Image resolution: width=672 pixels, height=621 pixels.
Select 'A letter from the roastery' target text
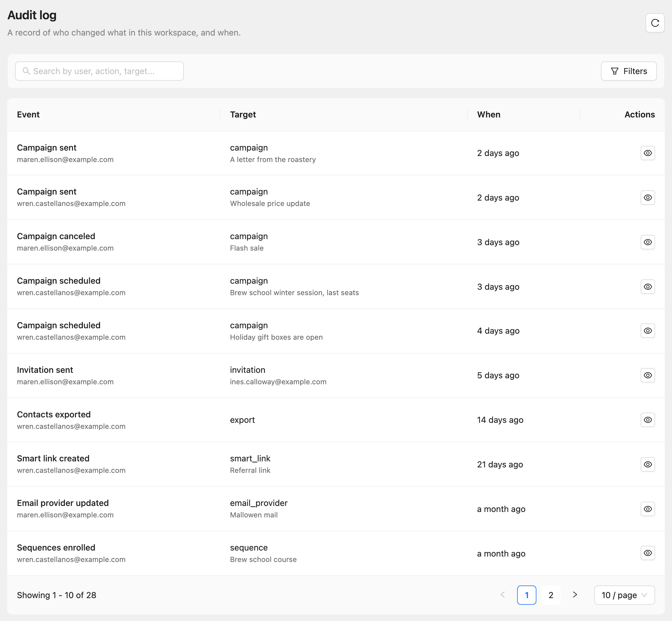(273, 159)
